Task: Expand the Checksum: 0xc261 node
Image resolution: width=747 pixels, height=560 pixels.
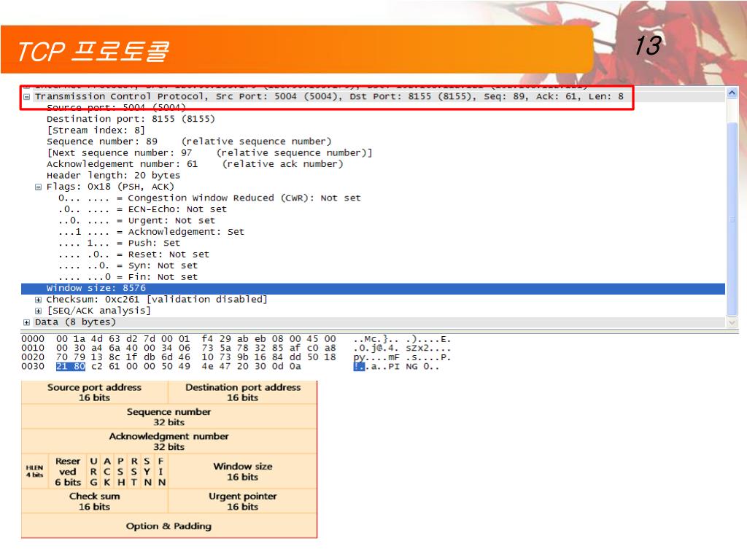Action: (38, 300)
